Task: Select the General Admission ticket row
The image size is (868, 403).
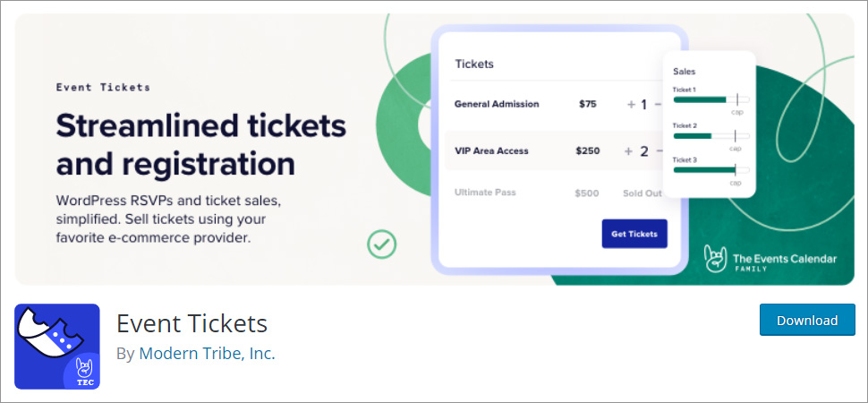Action: (x=497, y=104)
